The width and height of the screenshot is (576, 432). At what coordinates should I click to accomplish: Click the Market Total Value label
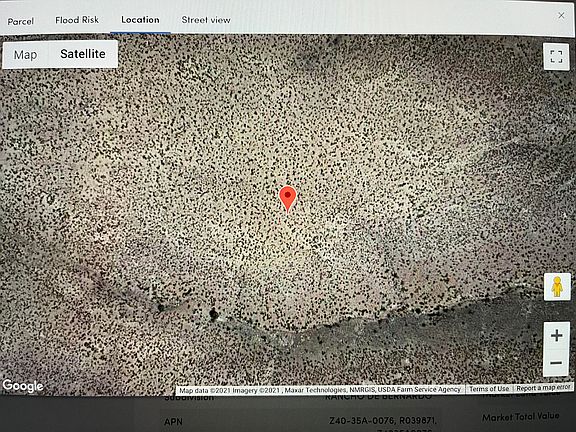[521, 417]
